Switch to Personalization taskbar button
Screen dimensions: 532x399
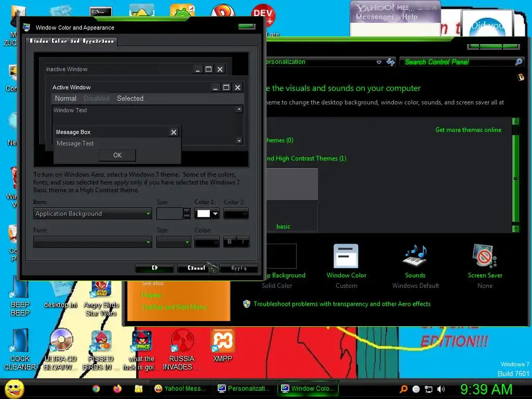(244, 389)
